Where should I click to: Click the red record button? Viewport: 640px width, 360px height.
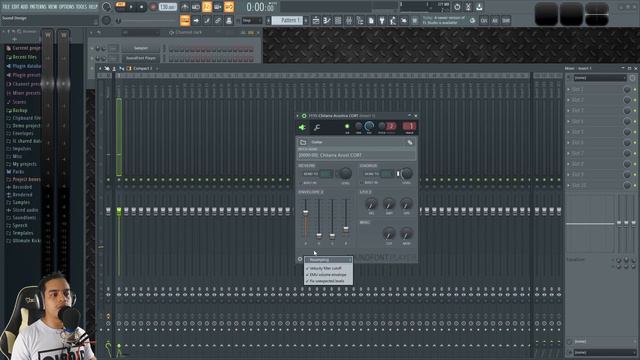153,7
